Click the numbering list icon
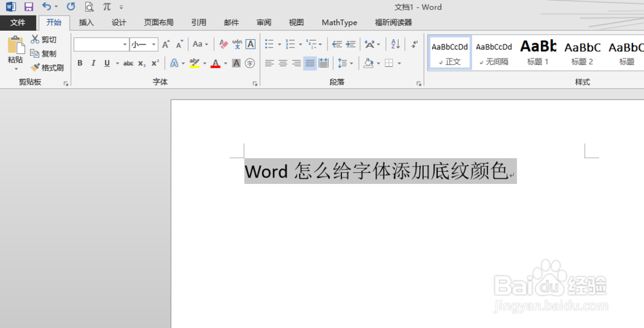 (x=290, y=44)
